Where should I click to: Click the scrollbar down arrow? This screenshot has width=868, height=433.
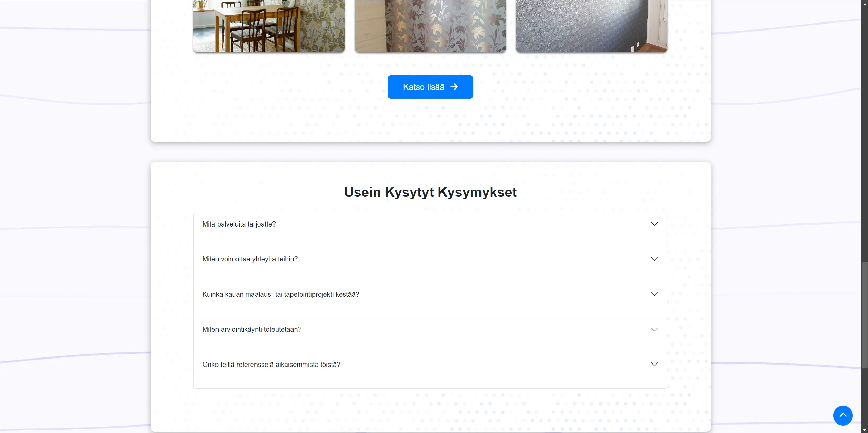click(865, 430)
